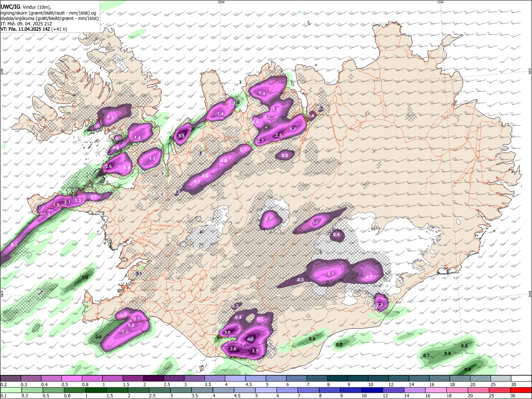
Task: Click the 'Vindur (10m)' heading text
Action: point(36,6)
